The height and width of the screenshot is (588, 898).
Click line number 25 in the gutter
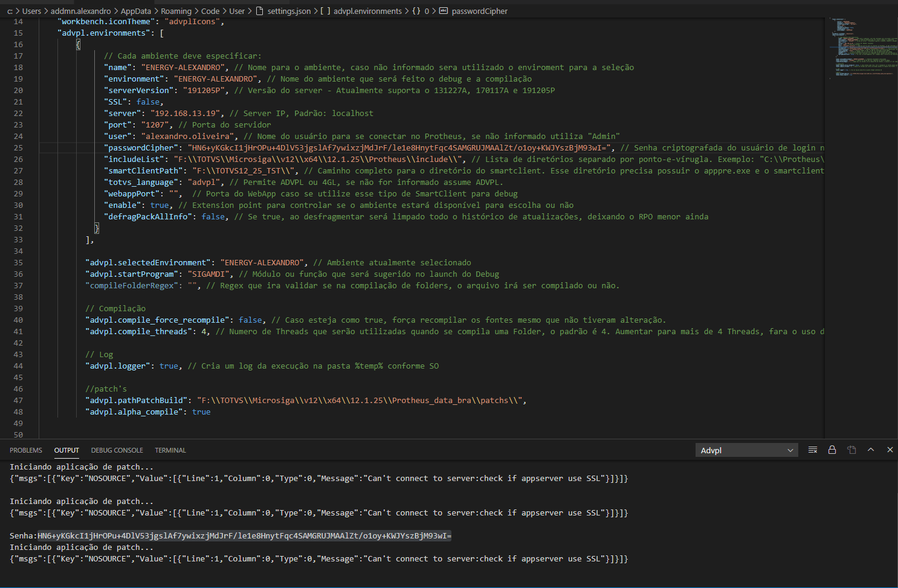18,147
